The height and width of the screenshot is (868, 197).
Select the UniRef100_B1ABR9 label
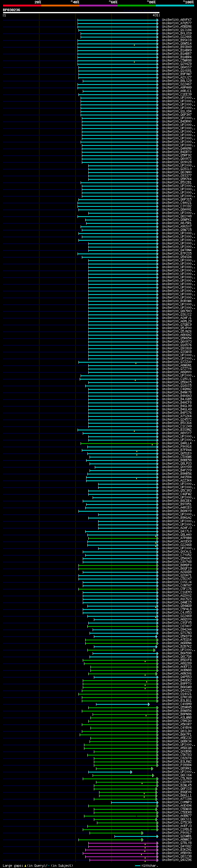177,50
